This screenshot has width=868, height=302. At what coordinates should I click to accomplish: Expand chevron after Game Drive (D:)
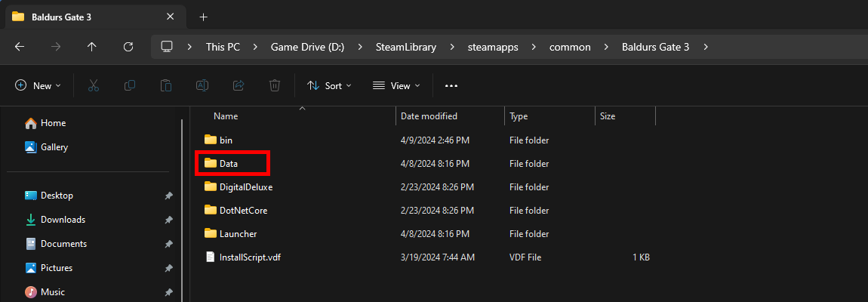(360, 47)
